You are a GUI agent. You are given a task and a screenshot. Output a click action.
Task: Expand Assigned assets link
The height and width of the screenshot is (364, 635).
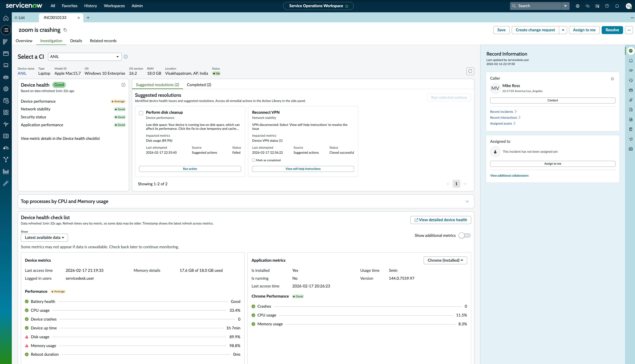pyautogui.click(x=503, y=123)
